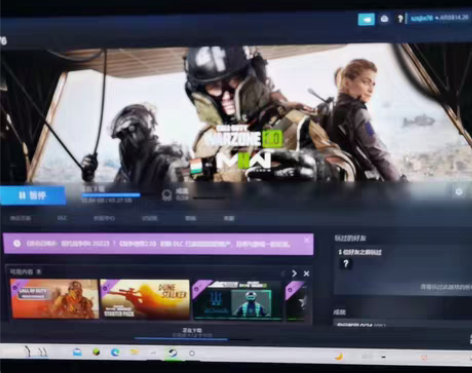The image size is (472, 373).
Task: Open the question mark help icon
Action: point(400,19)
